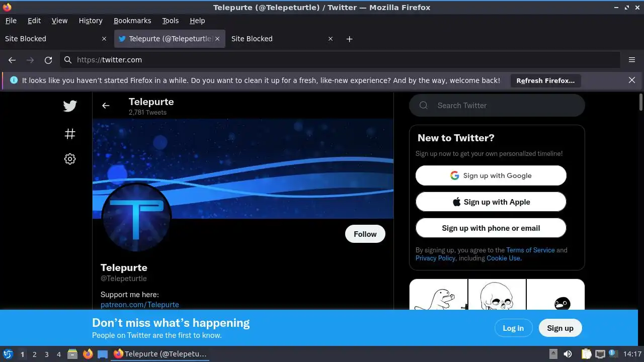This screenshot has height=362, width=644.
Task: Close the last Site Blocked tab
Action: [x=331, y=39]
